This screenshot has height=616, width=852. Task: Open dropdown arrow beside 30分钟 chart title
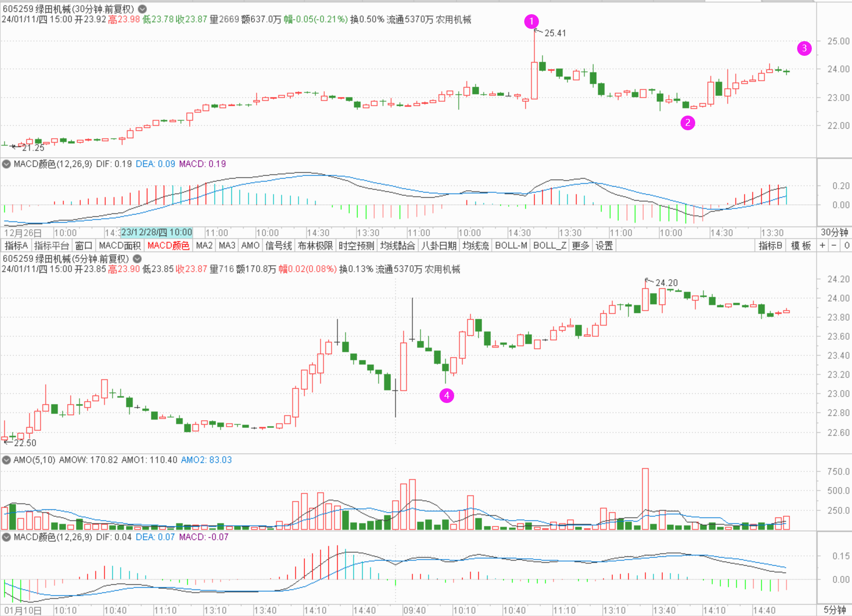(142, 9)
